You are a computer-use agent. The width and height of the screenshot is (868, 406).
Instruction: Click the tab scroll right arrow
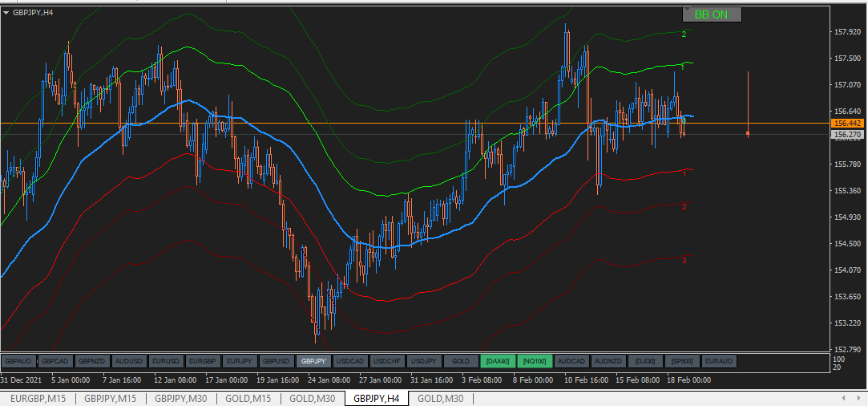coord(858,398)
